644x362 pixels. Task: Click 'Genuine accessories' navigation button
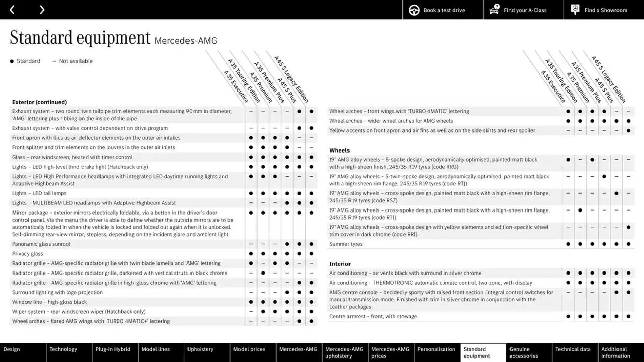point(520,352)
